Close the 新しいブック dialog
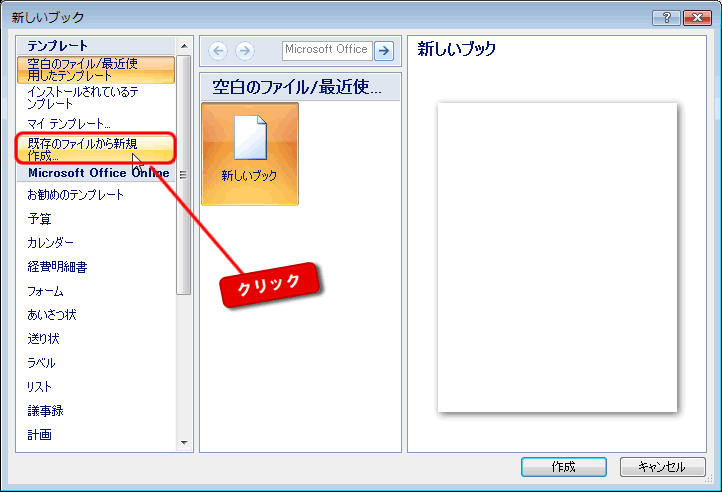Screen dimensions: 722x492 pos(697,18)
